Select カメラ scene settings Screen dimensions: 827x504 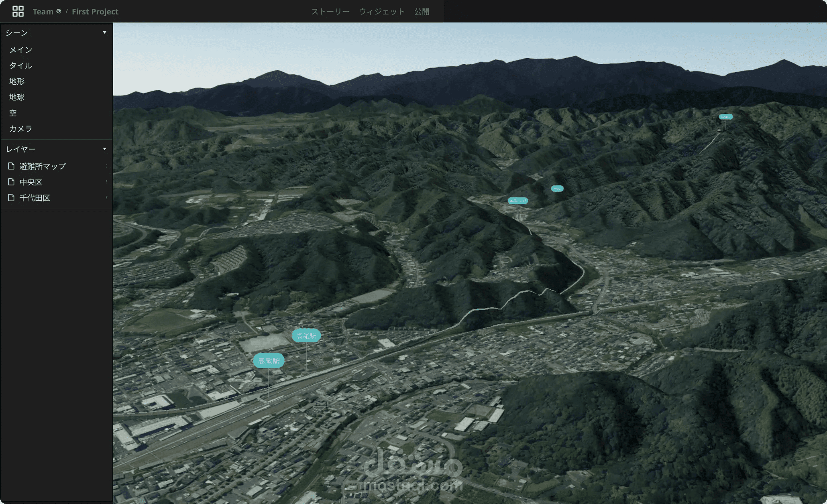(21, 128)
